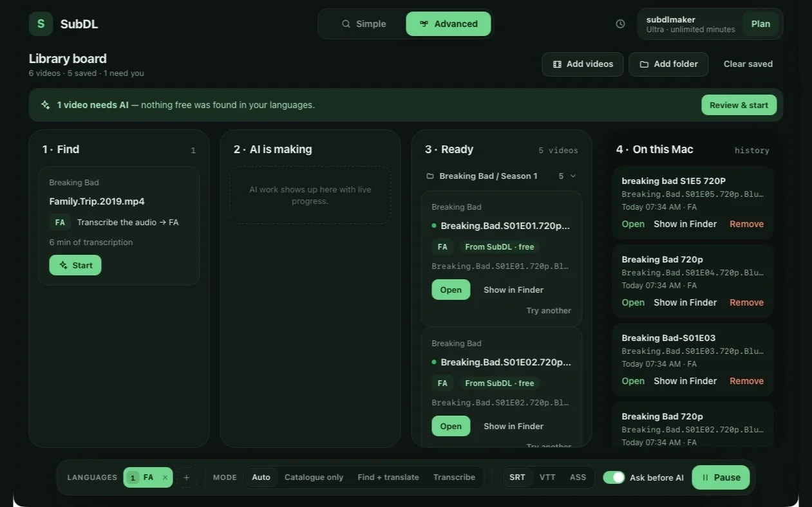Screen dimensions: 812x507
Task: Click Family.Trip.2019.mp4 file name
Action: pyautogui.click(x=97, y=201)
